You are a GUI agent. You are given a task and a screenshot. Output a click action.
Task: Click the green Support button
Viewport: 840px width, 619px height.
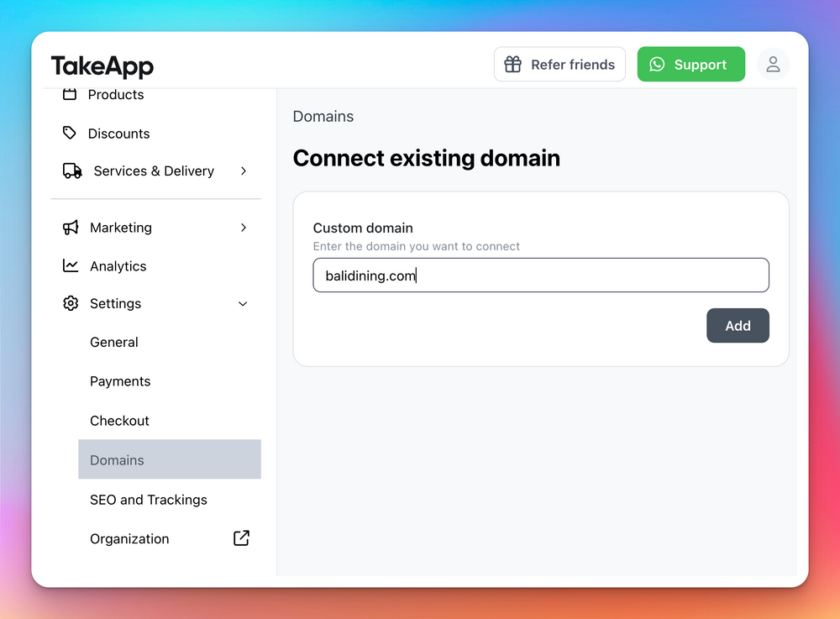click(690, 65)
